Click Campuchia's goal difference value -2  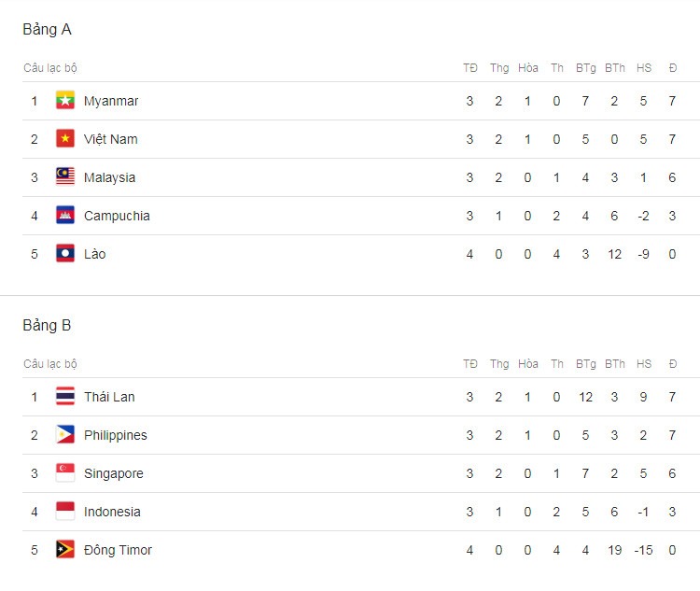pos(643,216)
